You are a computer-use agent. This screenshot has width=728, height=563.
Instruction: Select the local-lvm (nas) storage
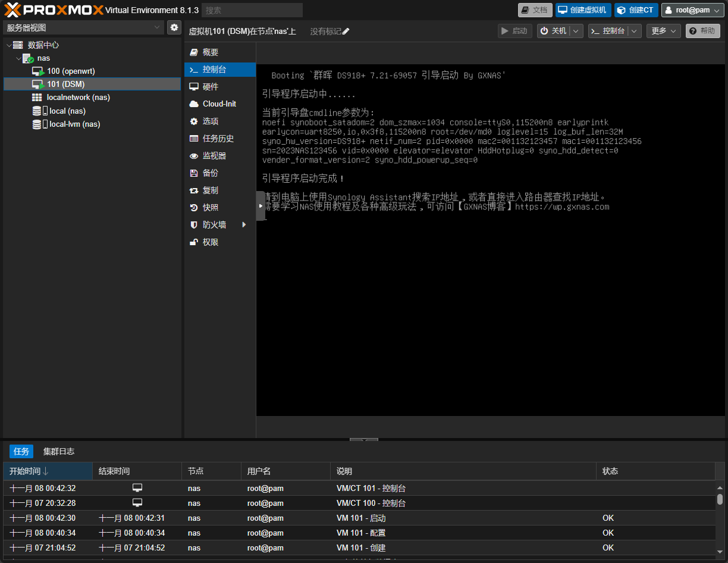pos(74,124)
